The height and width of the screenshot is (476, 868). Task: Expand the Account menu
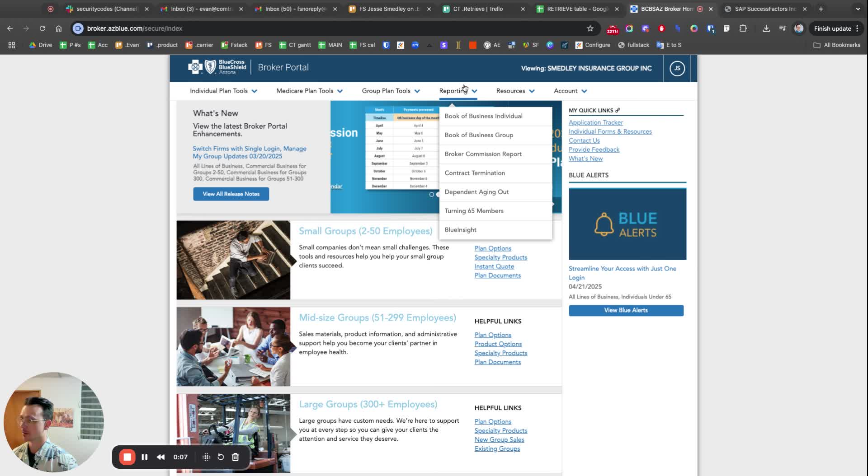[x=570, y=91]
